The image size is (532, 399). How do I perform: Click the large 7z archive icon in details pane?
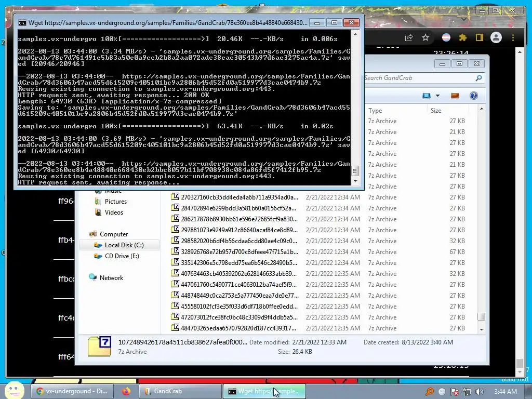click(99, 346)
